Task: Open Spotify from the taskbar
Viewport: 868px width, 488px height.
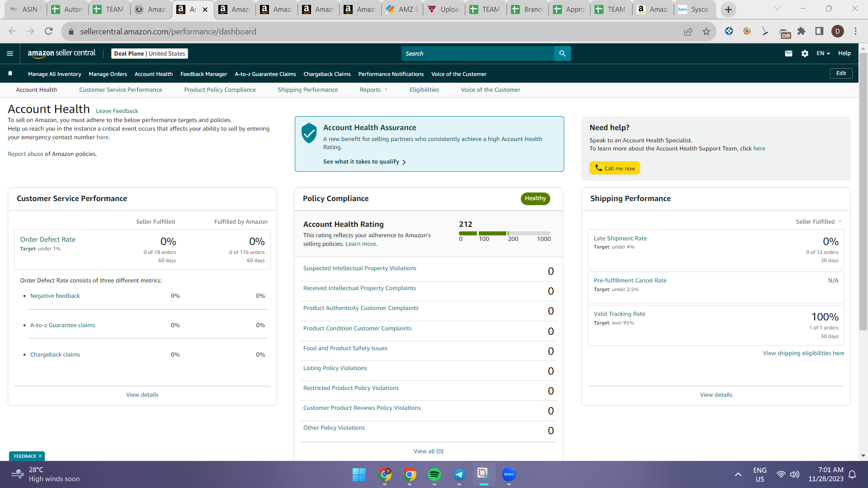Action: tap(434, 474)
